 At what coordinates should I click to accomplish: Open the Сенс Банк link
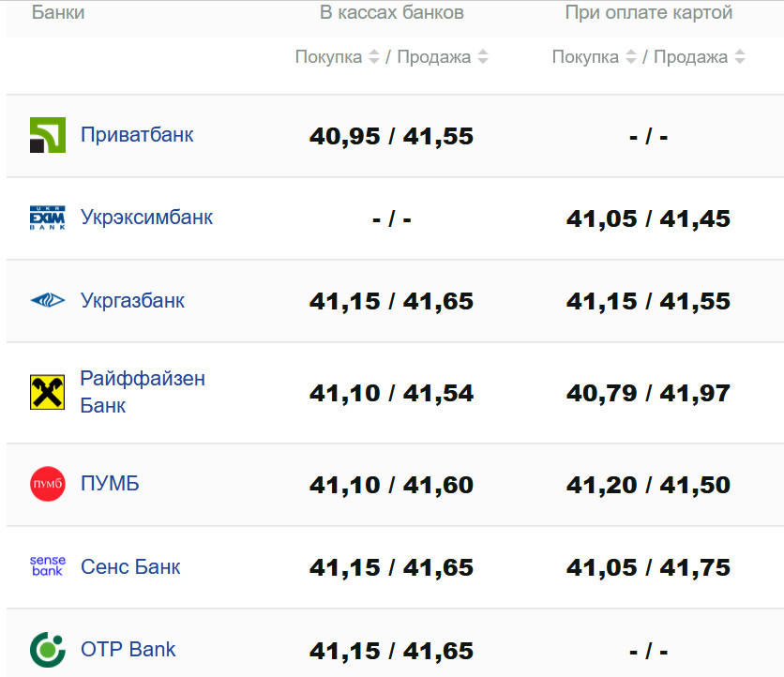[130, 566]
